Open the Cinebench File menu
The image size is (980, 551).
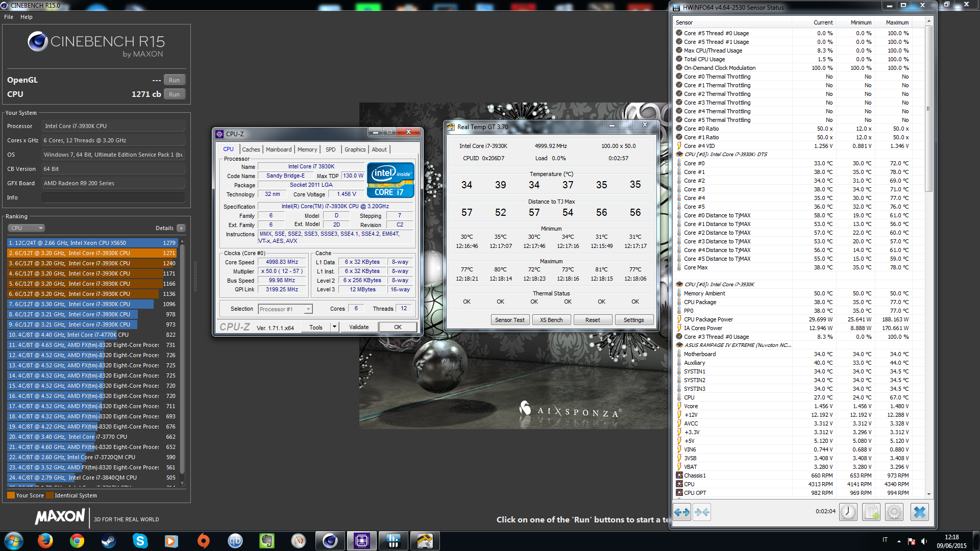(9, 17)
